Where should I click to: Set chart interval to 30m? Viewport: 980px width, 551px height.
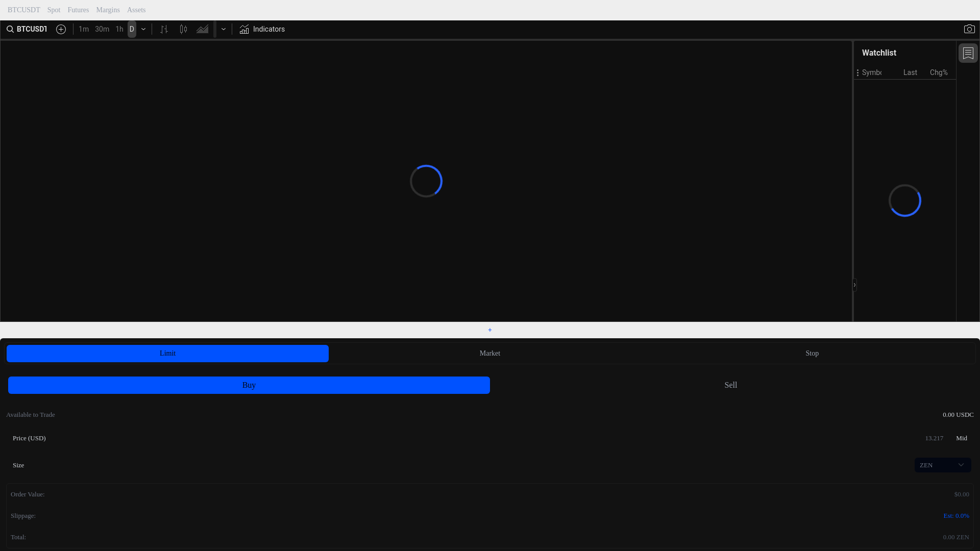102,29
